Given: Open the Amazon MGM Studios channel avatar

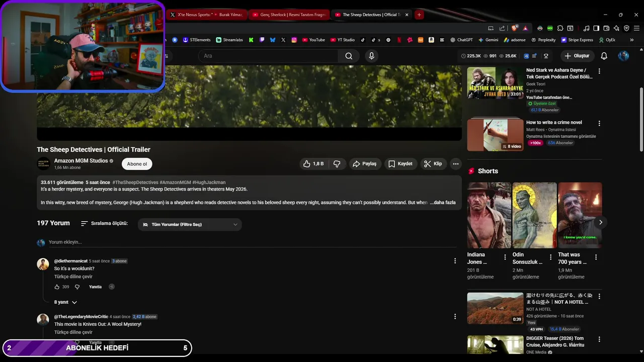Looking at the screenshot, I should click(43, 164).
